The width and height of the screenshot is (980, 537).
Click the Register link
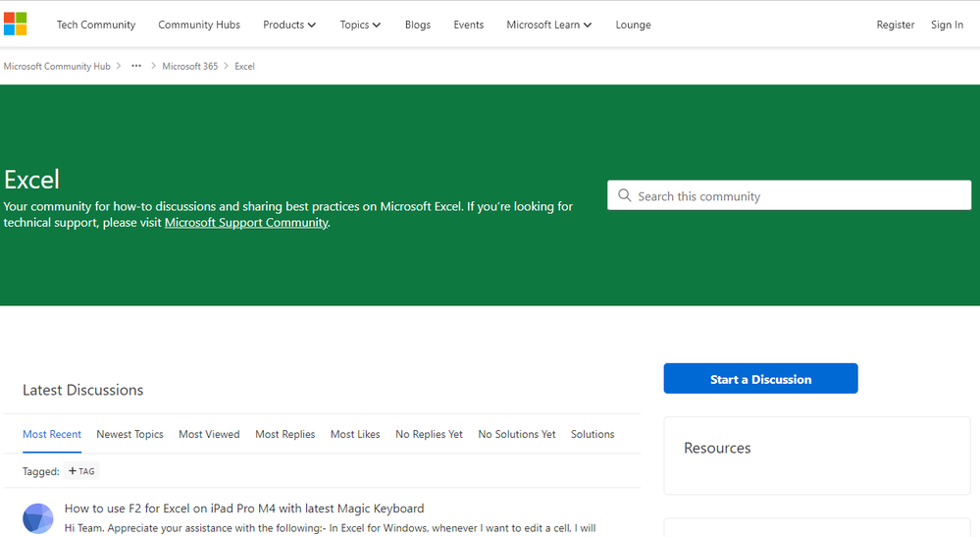(x=895, y=25)
